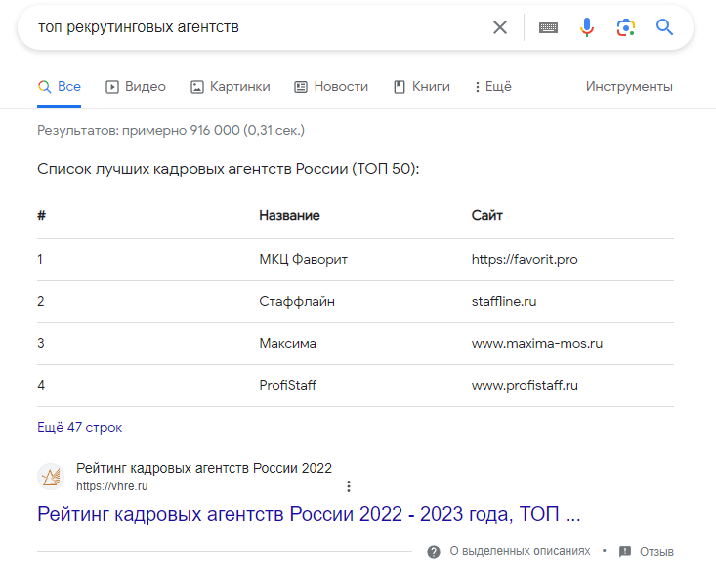Open the Рейтинг кадровых агентств России result link
Image resolution: width=716 pixels, height=588 pixels.
309,514
